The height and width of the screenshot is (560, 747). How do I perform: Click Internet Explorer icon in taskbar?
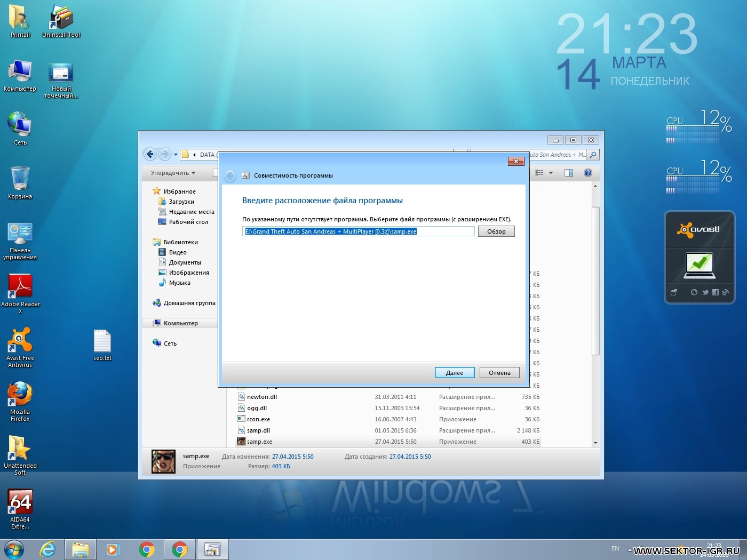click(x=47, y=549)
